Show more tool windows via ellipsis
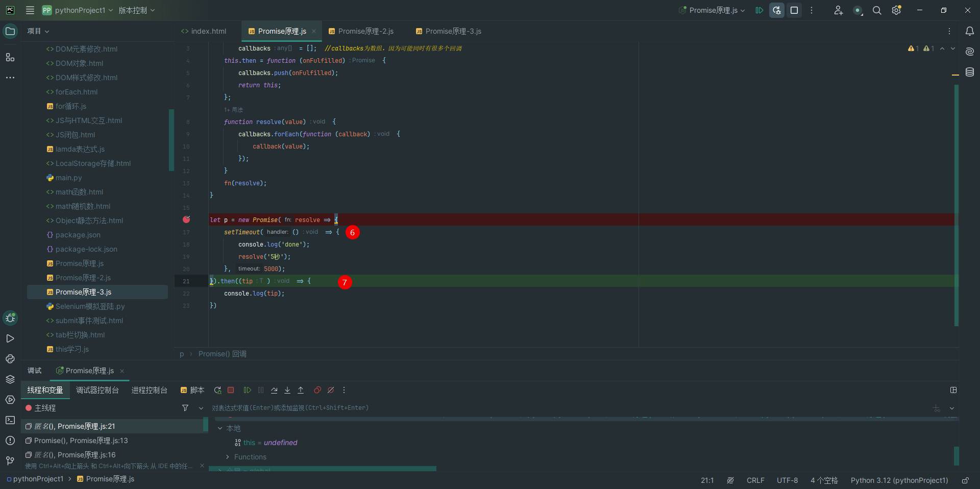Screen dimensions: 980x489 (x=10, y=78)
